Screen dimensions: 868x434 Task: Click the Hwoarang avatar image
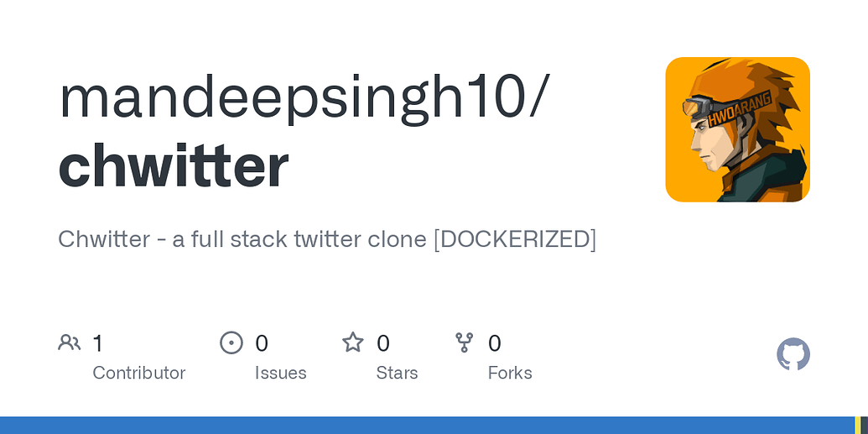coord(737,129)
